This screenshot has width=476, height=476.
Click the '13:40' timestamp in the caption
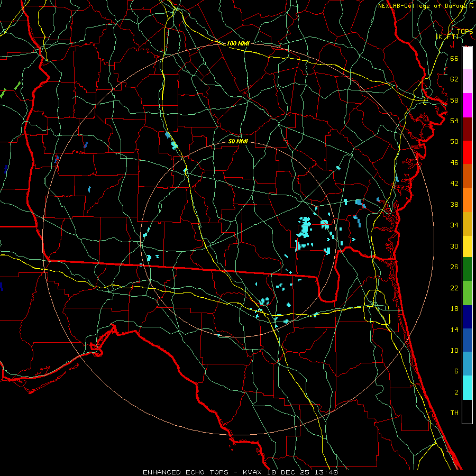pos(326,472)
